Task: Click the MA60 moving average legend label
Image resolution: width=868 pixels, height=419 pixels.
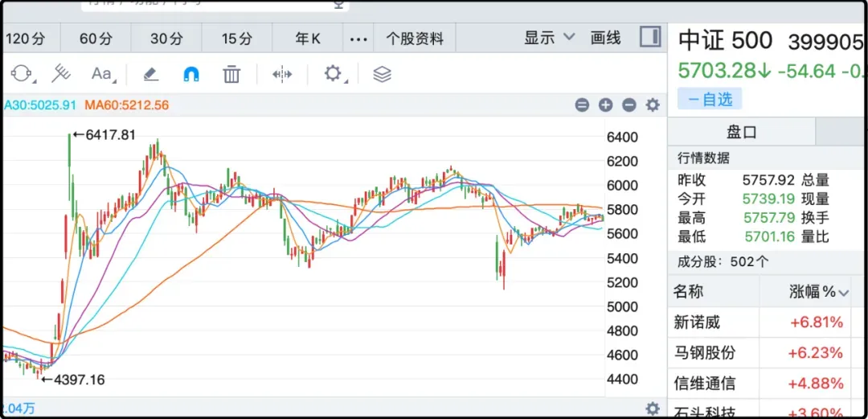Action: tap(128, 105)
